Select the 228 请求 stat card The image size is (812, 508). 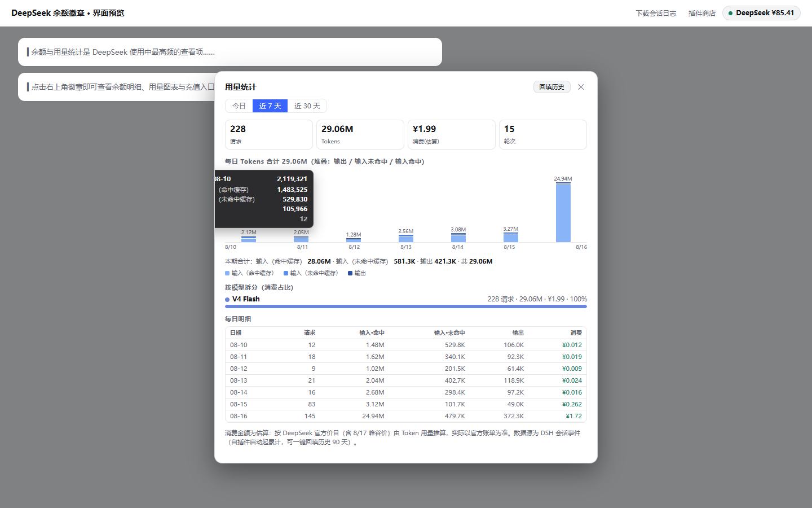[x=269, y=134]
